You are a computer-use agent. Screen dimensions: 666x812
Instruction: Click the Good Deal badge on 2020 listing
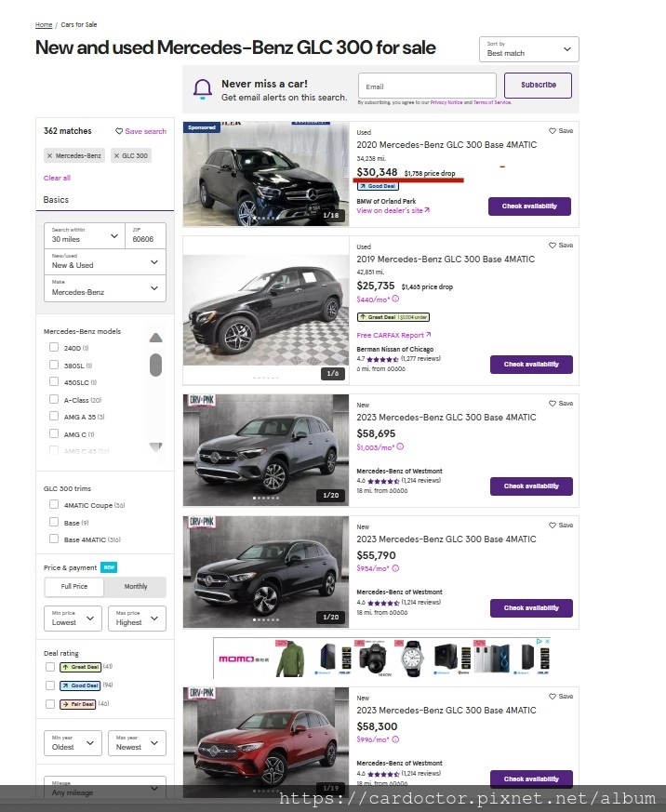[378, 186]
